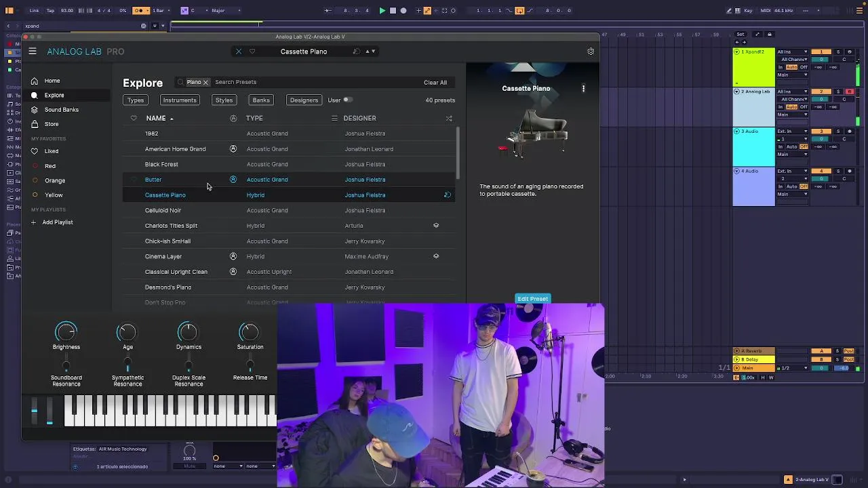868x488 pixels.
Task: Like the Cassette Piano preset heart
Action: coord(252,52)
